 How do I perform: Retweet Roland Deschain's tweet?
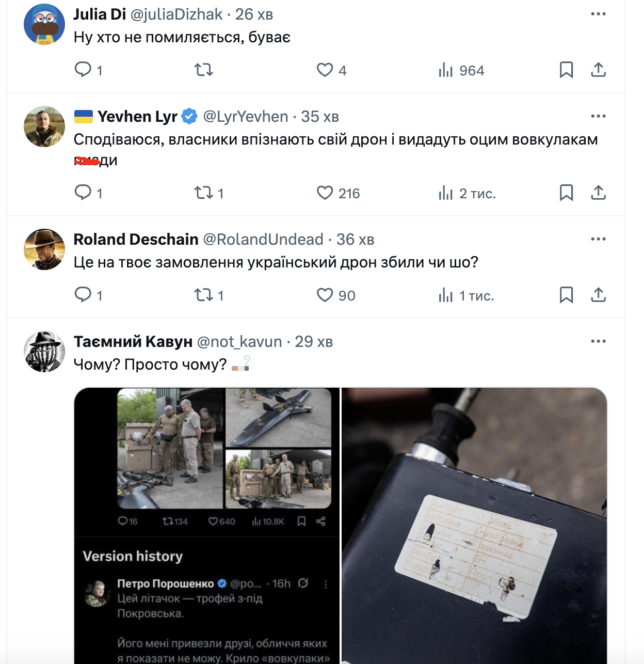pyautogui.click(x=204, y=295)
